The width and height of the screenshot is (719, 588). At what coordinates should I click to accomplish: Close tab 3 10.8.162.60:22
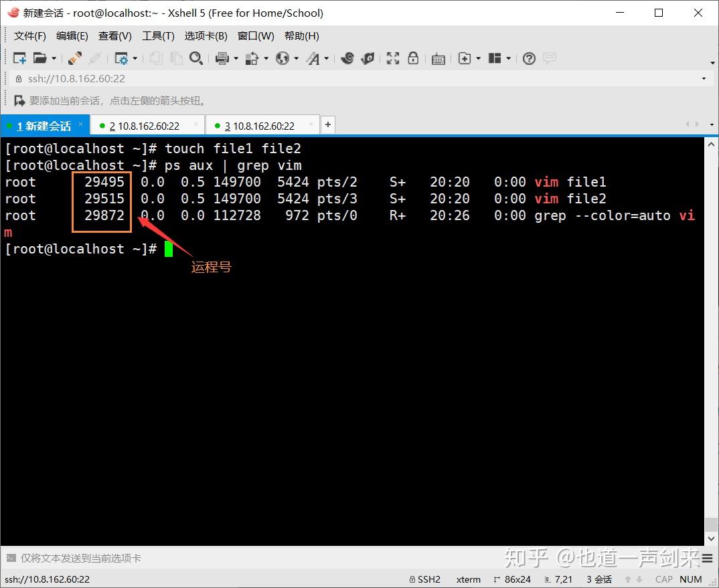311,124
